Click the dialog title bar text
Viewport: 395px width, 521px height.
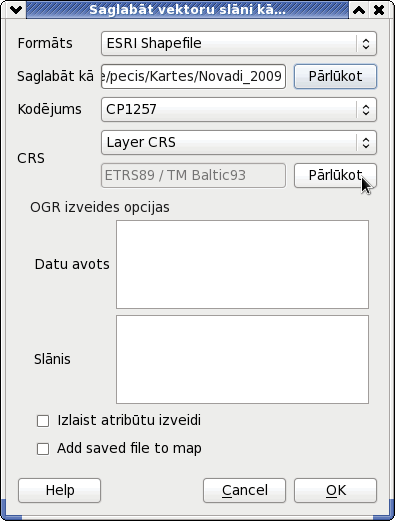tap(187, 10)
